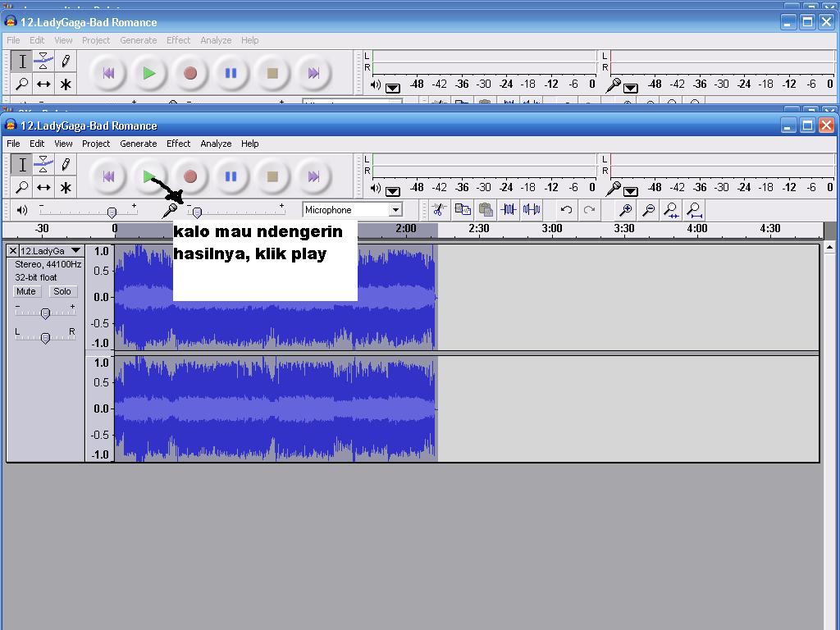Click the output volume slider in mixer toolbar
Viewport: 840px width, 630px height.
coord(112,212)
